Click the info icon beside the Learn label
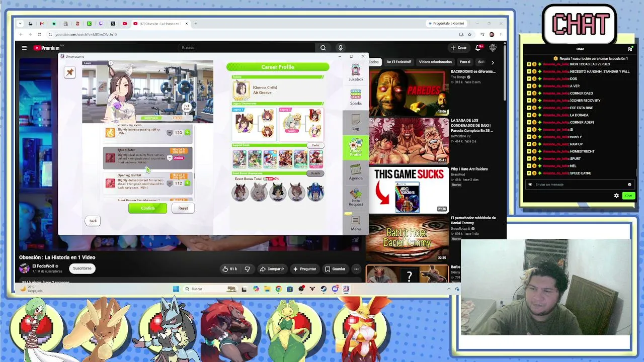Image resolution: width=644 pixels, height=362 pixels. (111, 63)
